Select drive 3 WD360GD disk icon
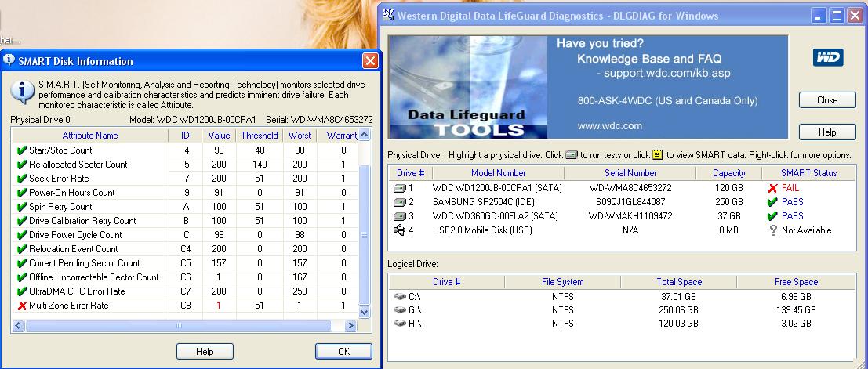The width and height of the screenshot is (868, 369). (x=400, y=216)
